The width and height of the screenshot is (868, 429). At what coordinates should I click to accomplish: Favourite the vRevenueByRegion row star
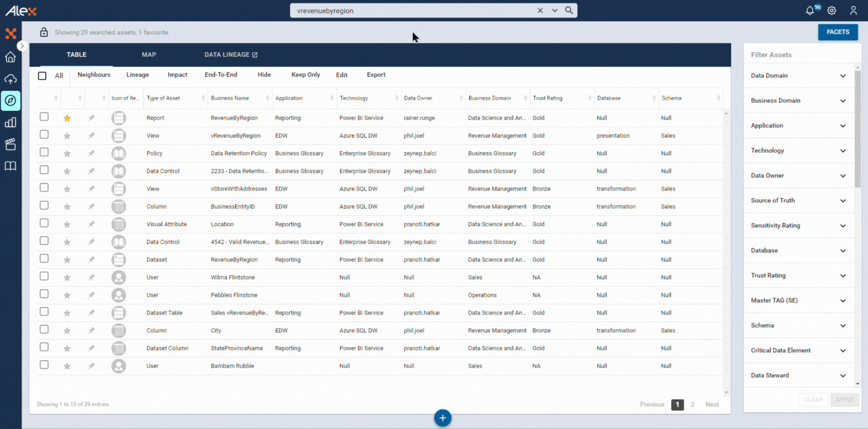[x=67, y=136]
